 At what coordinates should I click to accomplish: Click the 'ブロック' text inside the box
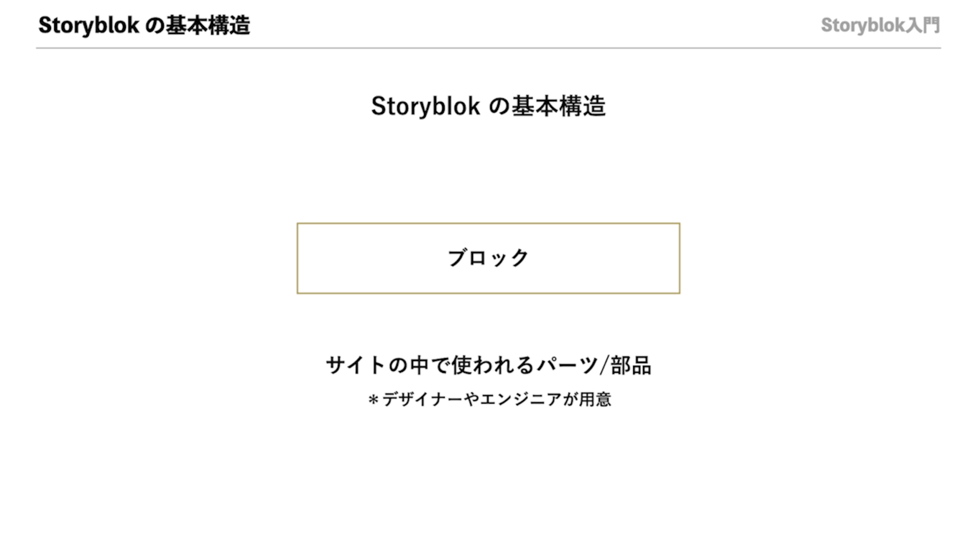click(488, 258)
